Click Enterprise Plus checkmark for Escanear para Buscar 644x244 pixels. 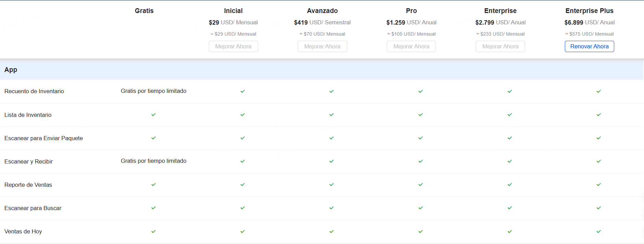point(598,208)
